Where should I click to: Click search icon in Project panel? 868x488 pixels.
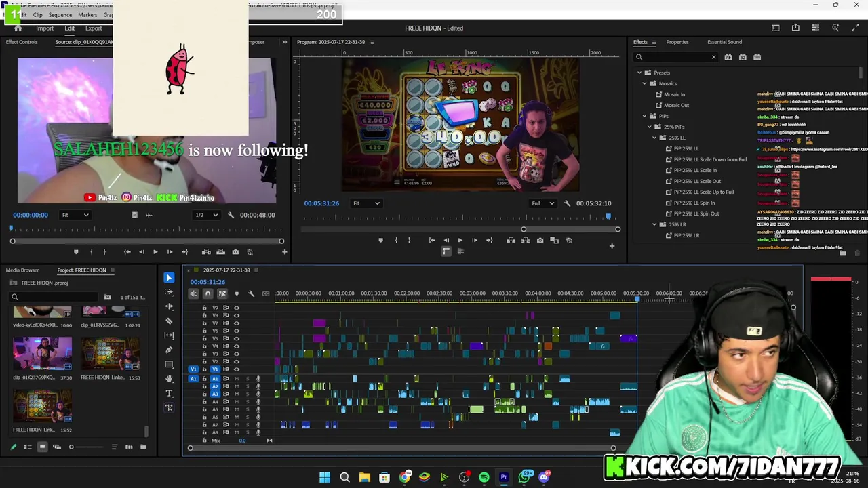14,297
